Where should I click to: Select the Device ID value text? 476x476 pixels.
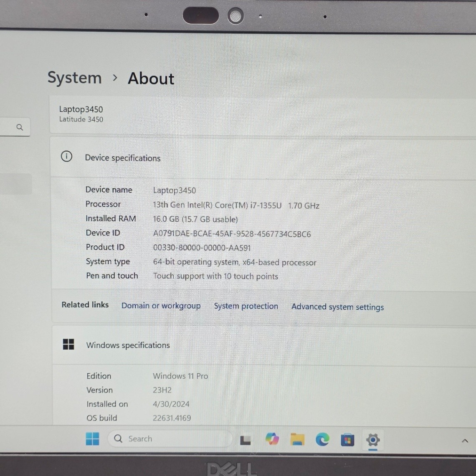[x=232, y=234]
